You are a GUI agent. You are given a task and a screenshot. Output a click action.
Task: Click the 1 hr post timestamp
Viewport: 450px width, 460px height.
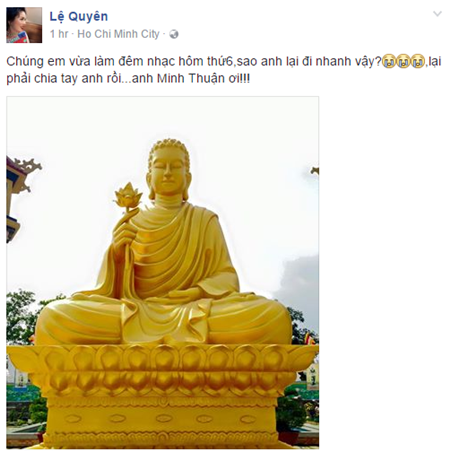coord(59,34)
